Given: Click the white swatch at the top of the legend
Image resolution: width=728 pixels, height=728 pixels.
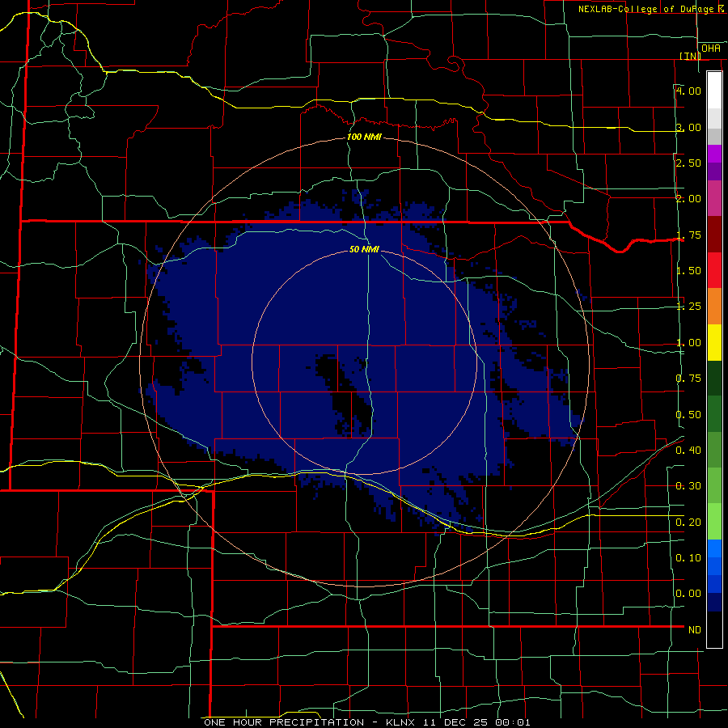Looking at the screenshot, I should pos(714,91).
